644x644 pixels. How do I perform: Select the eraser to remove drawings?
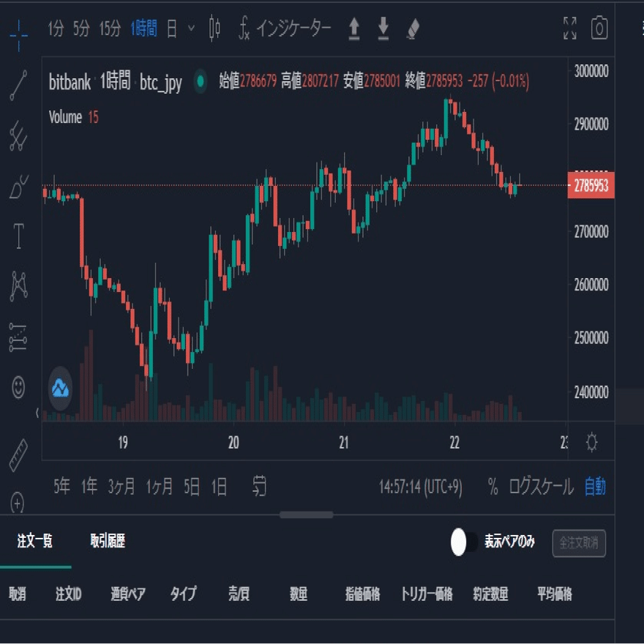pos(413,29)
